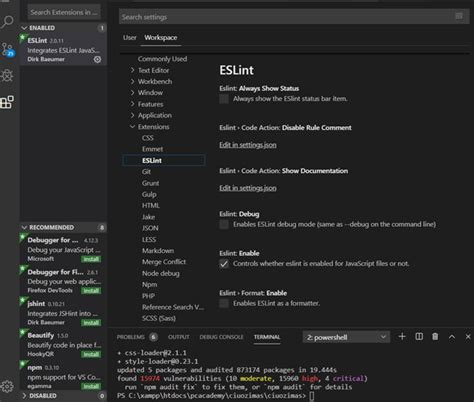Image resolution: width=474 pixels, height=402 pixels.
Task: Enable ESLint as a formatter checkbox
Action: point(224,303)
